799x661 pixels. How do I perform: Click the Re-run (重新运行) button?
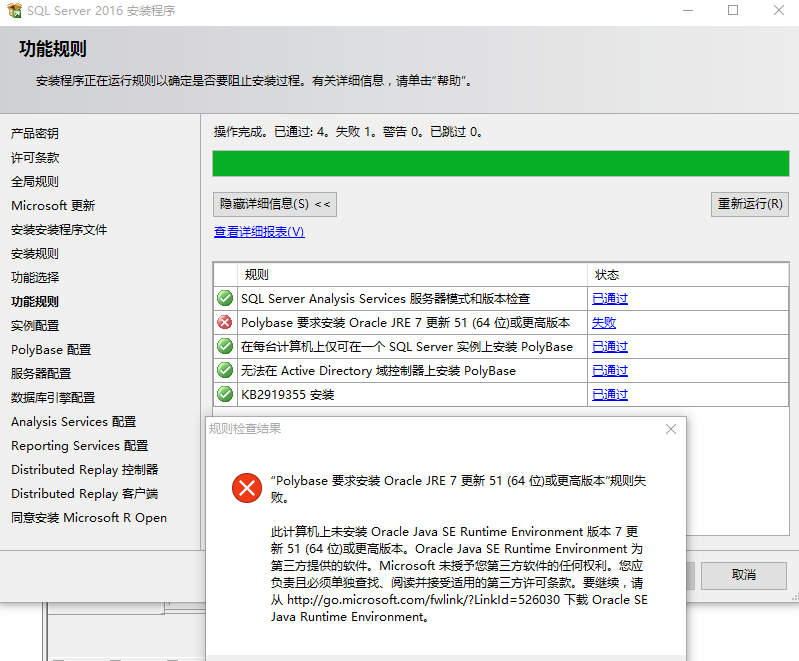tap(749, 204)
